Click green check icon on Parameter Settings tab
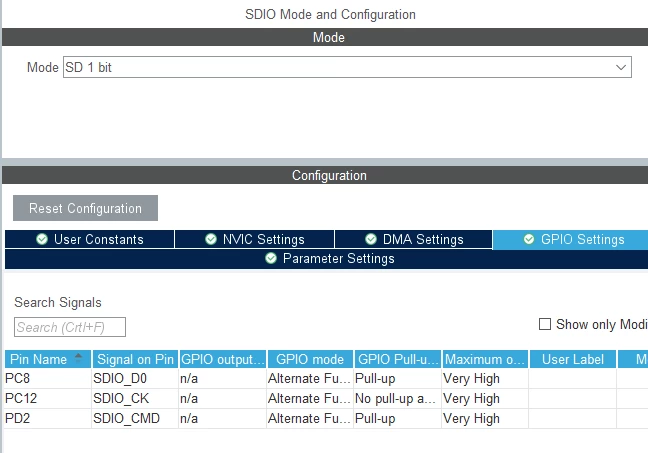Viewport: 648px width, 453px height. (271, 258)
